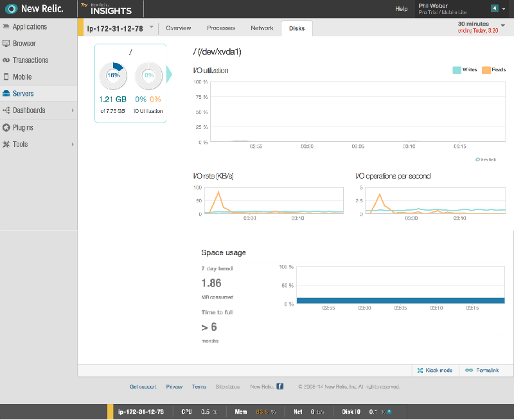This screenshot has width=514, height=420.
Task: Click the Servers icon in sidebar
Action: point(6,93)
